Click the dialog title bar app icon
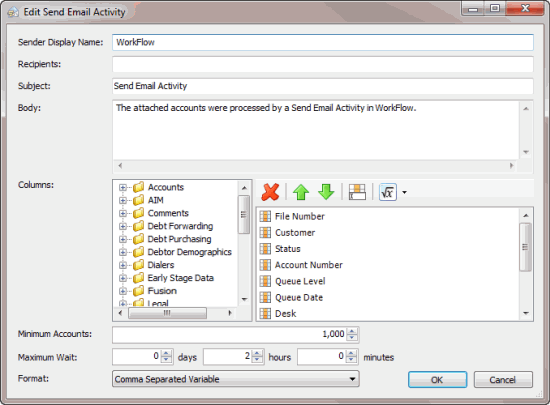Viewport: 550px width, 405px height. pos(13,12)
